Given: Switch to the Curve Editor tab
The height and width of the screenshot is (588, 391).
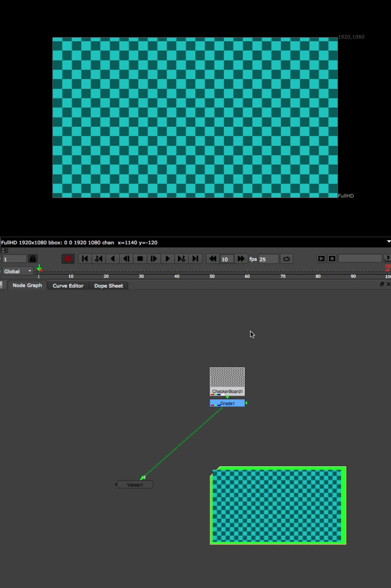Looking at the screenshot, I should click(68, 286).
